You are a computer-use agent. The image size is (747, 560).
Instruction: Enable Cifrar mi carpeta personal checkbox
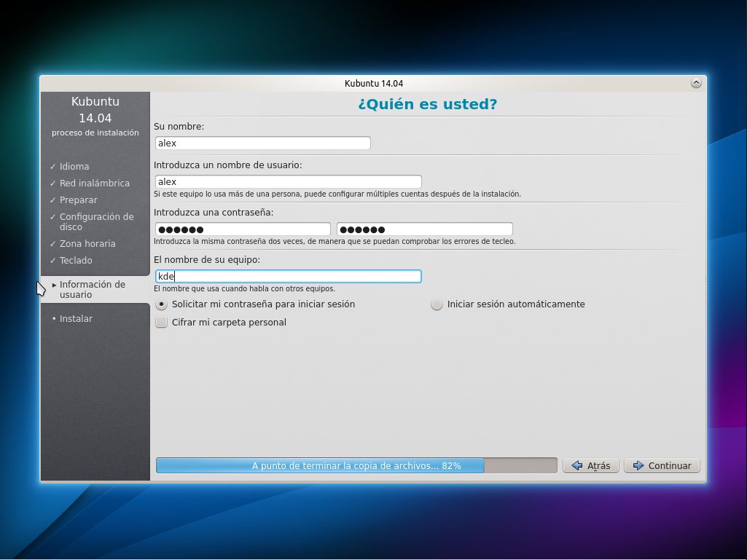pyautogui.click(x=221, y=323)
